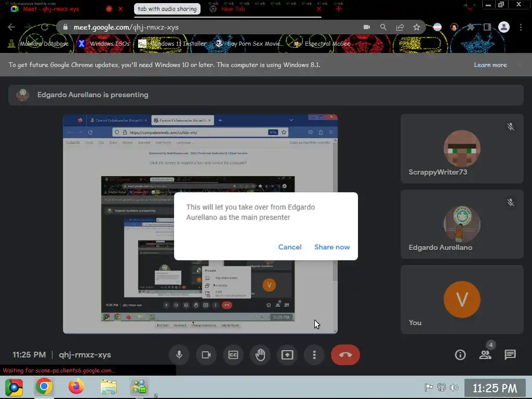This screenshot has height=399, width=532.
Task: Open Extensions puzzle-piece icon
Action: tap(471, 27)
